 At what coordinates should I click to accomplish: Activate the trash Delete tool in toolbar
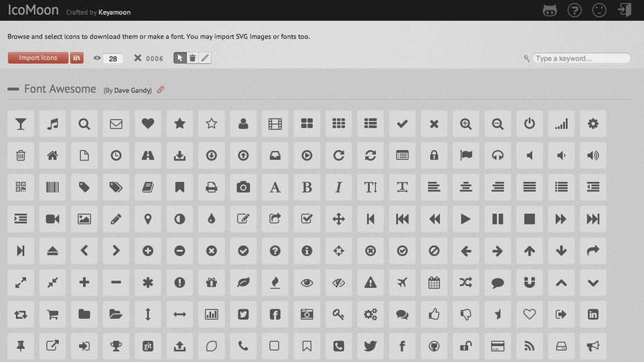pos(193,58)
